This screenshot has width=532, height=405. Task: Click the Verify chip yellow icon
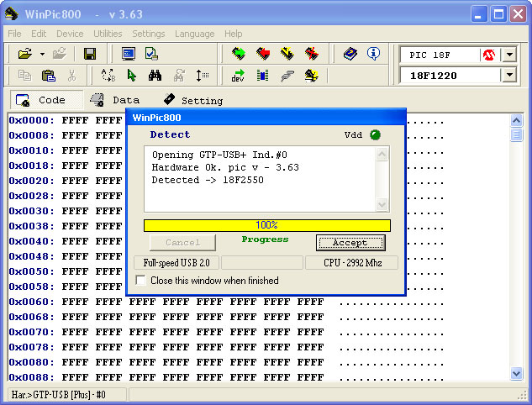(x=287, y=54)
